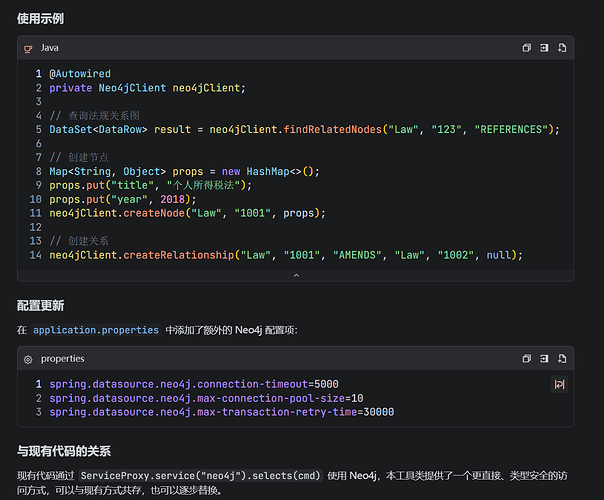This screenshot has width=604, height=500.
Task: Click the max-transaction-retry-time property line
Action: (221, 412)
